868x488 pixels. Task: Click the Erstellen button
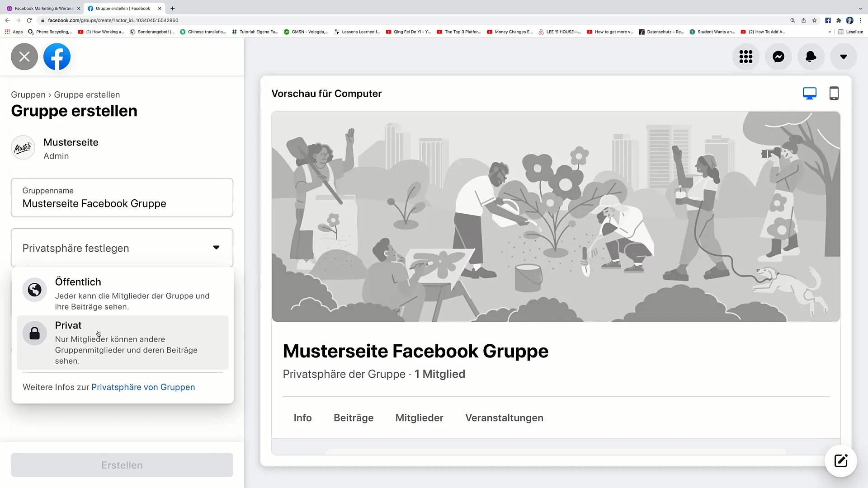pos(122,465)
